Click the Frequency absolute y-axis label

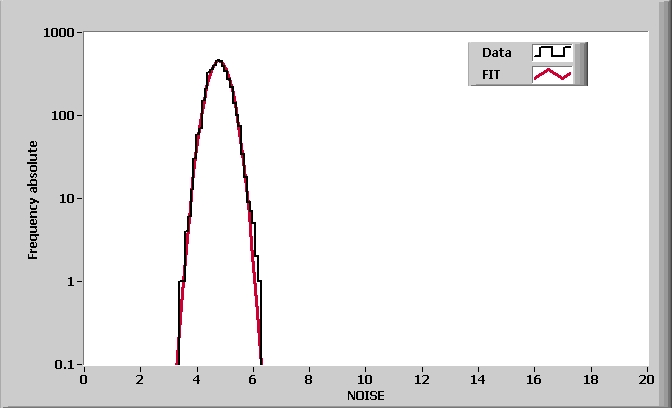[x=33, y=200]
